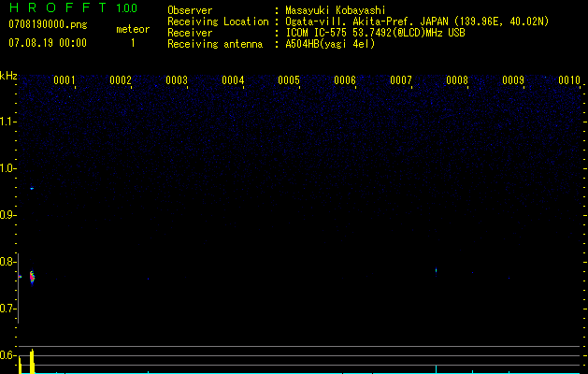Image resolution: width=588 pixels, height=374 pixels.
Task: Click the HROFFT 1.0.0 title text
Action: click(x=73, y=7)
